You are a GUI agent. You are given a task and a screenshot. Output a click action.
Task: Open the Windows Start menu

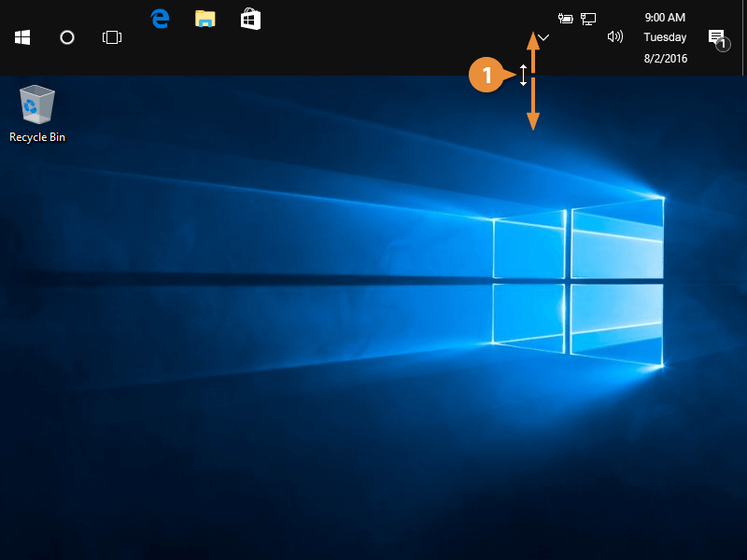[x=22, y=37]
